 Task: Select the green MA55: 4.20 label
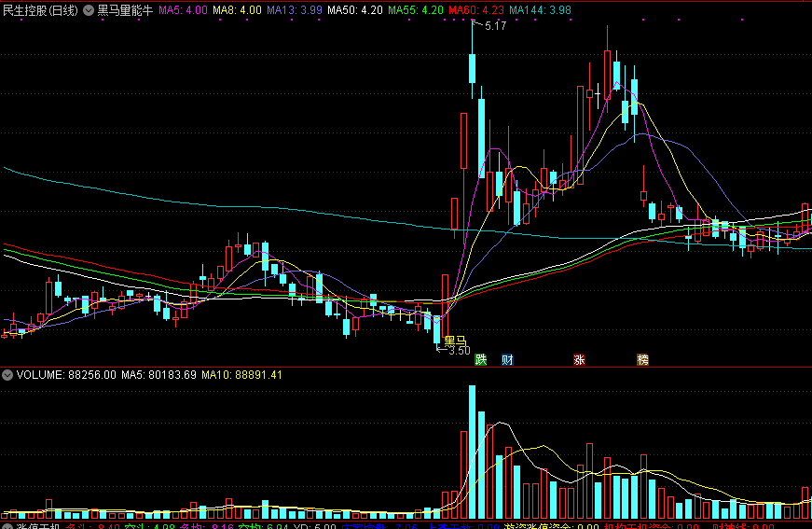[416, 10]
